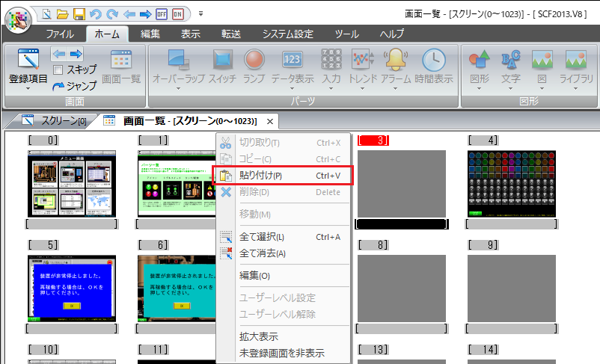The image size is (600, 364).
Task: Click the next screen right arrow button
Action: coord(76,53)
